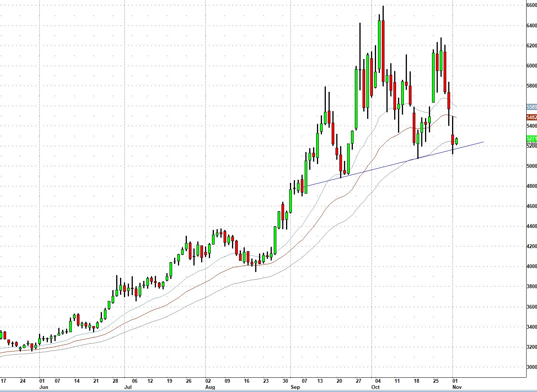
Task: Click the 02 date label above Aug
Action: 208,381
